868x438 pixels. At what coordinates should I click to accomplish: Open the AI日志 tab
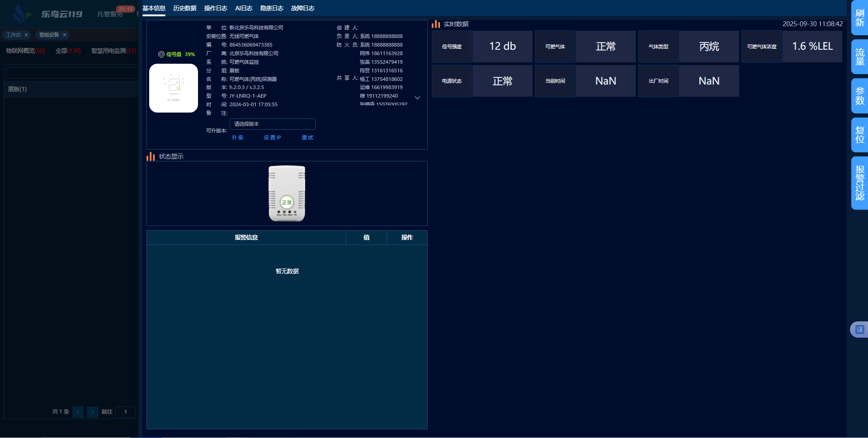click(x=244, y=8)
